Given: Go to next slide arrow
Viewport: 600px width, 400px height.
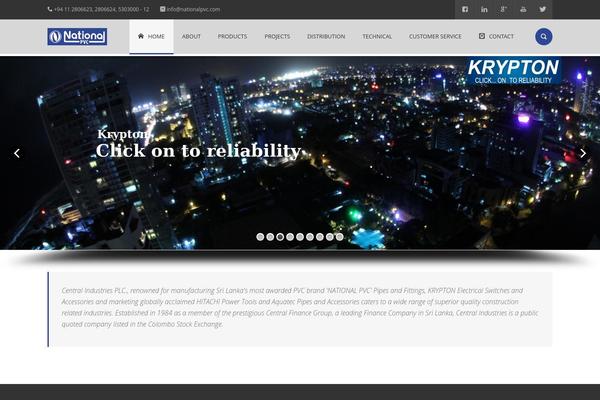Looking at the screenshot, I should tap(583, 153).
